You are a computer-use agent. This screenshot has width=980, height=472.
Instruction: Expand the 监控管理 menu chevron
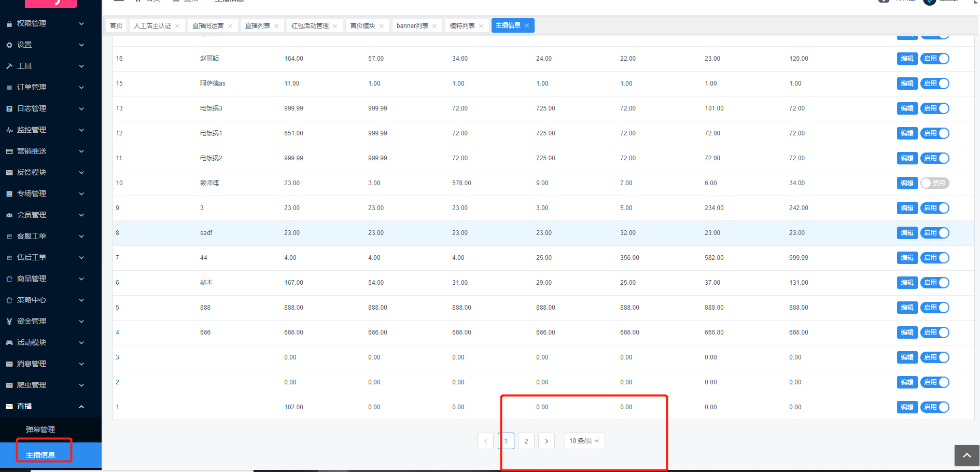[81, 130]
